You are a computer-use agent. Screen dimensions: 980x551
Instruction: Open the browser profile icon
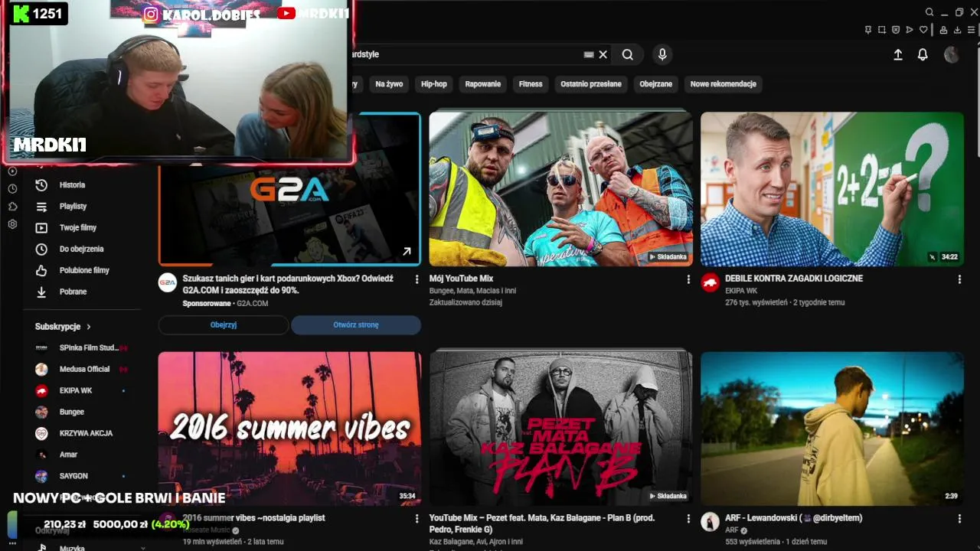tap(943, 30)
